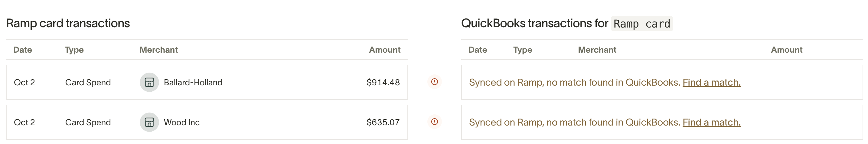Click QuickBooks Date column header
The width and height of the screenshot is (868, 144).
[x=478, y=50]
